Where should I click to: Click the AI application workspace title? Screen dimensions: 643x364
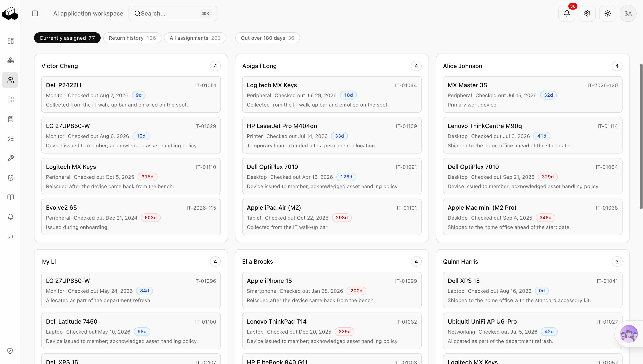88,13
